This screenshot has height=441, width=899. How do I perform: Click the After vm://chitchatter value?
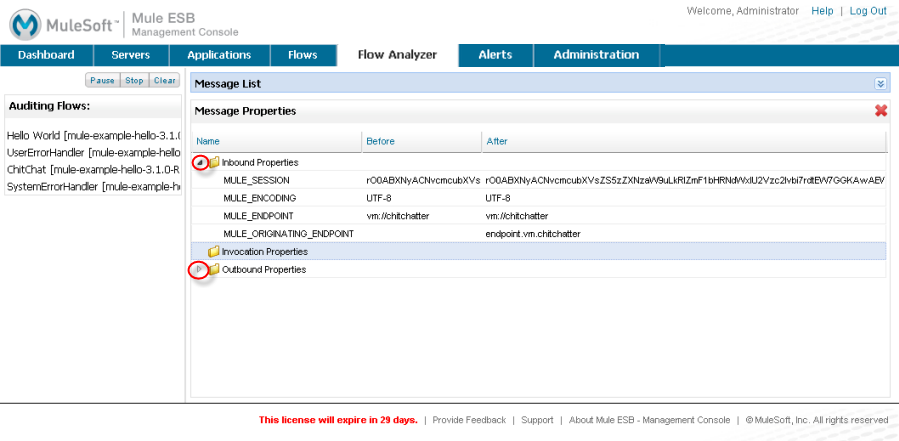coord(517,216)
